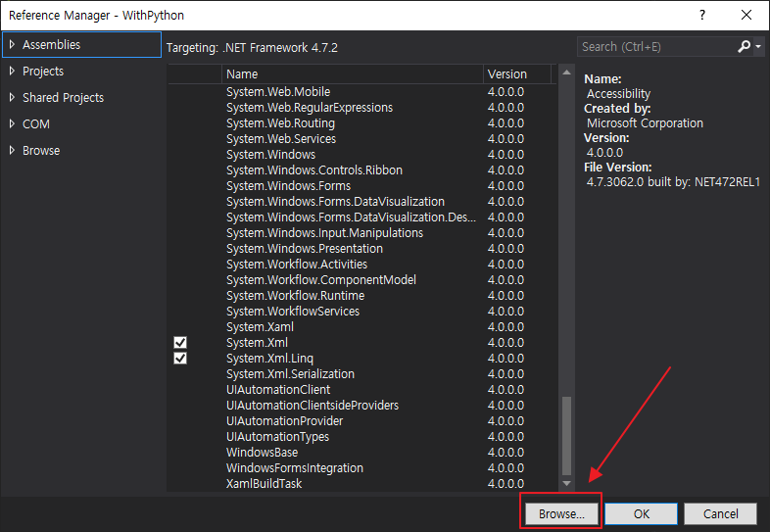
Task: Select System.Windows.Forms.DataVisualization row
Action: coord(361,202)
